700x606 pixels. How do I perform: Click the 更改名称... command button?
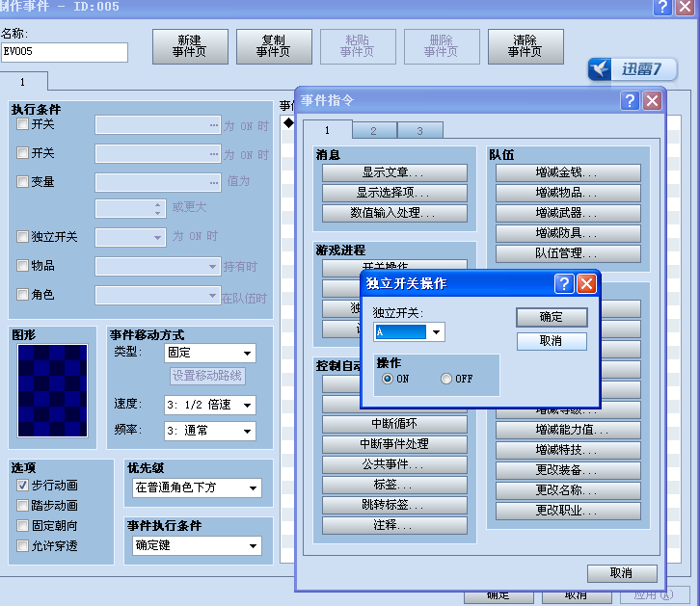[568, 490]
